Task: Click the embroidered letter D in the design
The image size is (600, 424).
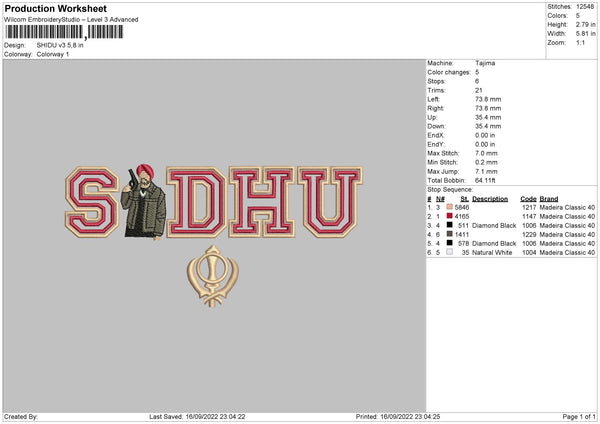Action: click(197, 202)
